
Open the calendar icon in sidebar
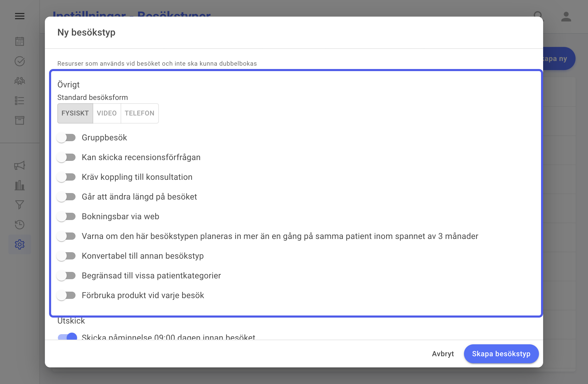pos(20,41)
